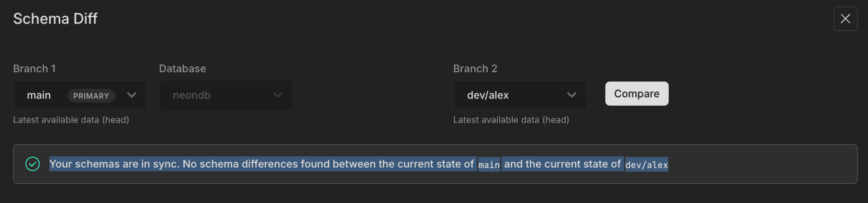868x203 pixels.
Task: Close the Schema Diff dialog
Action: (845, 19)
